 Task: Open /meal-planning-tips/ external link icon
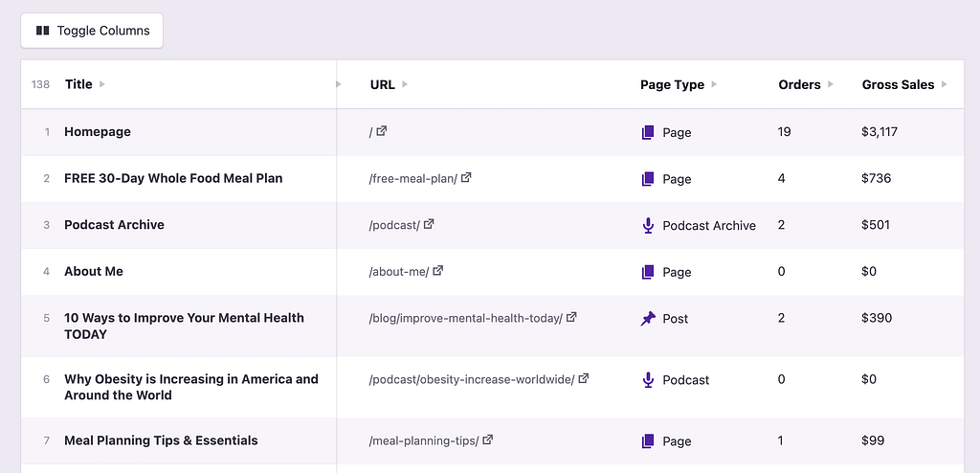(x=487, y=439)
